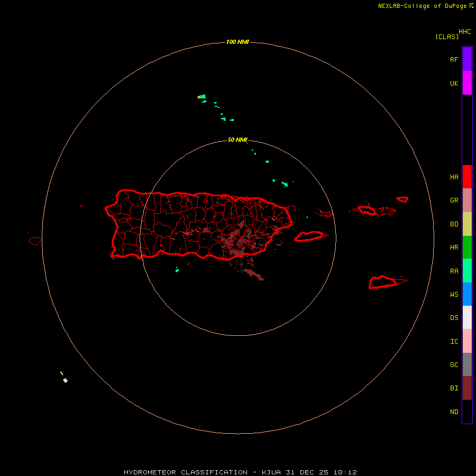The height and width of the screenshot is (476, 476).
Task: Click the [CLAS] legend header
Action: pos(447,36)
